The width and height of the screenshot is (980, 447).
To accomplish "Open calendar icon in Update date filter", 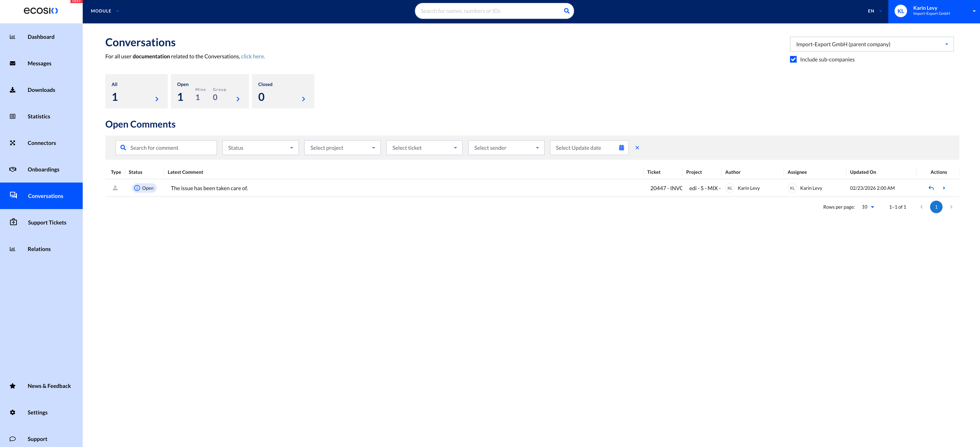I will click(621, 148).
